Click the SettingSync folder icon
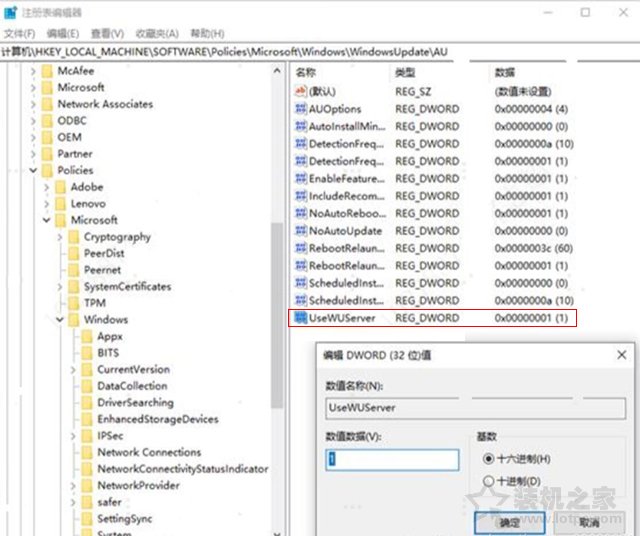This screenshot has width=640, height=536. [x=87, y=519]
